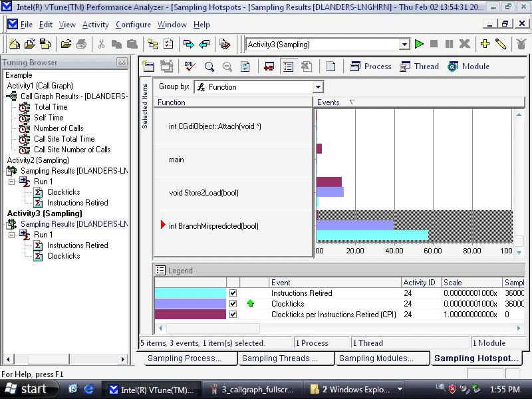The width and height of the screenshot is (532, 399).
Task: Click the Events column sort arrow
Action: tap(352, 102)
